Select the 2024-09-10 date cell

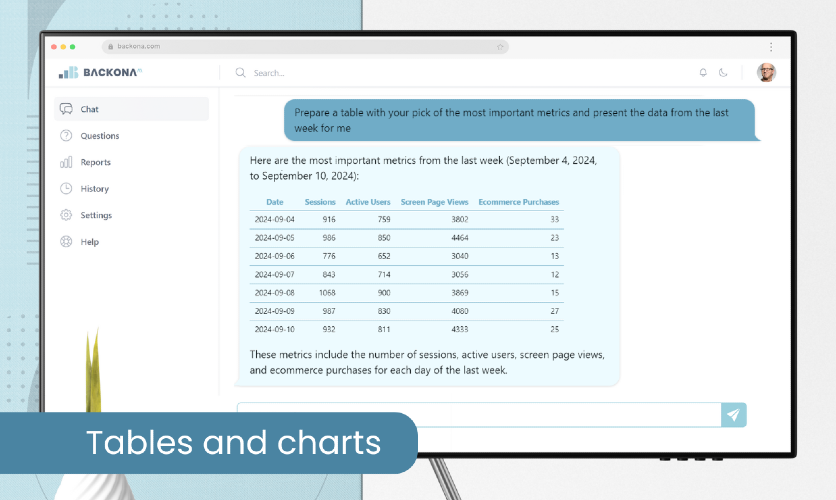275,329
